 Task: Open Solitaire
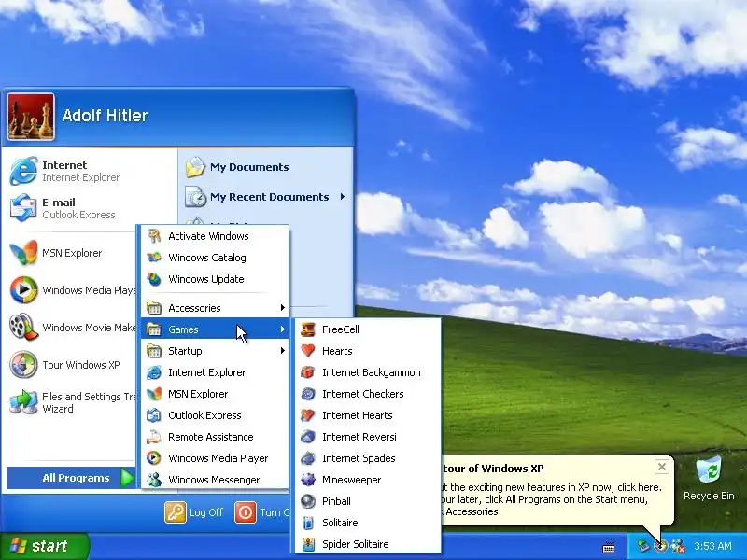click(x=368, y=523)
